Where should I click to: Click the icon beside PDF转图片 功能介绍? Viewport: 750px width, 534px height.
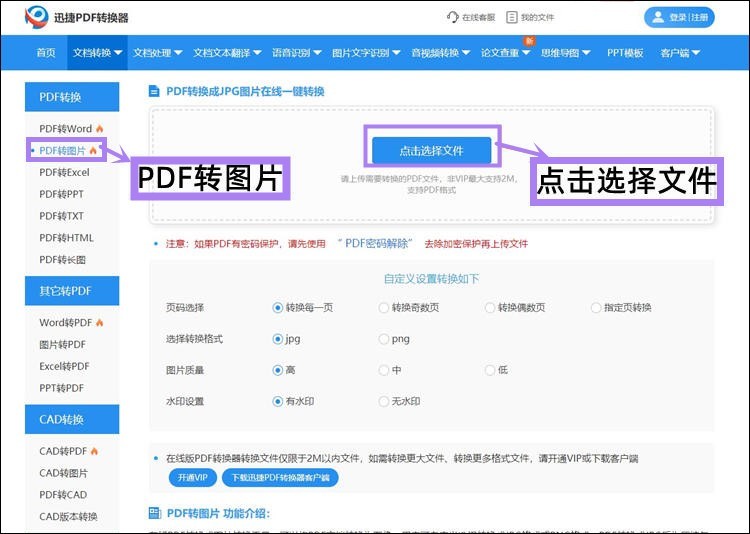(154, 513)
